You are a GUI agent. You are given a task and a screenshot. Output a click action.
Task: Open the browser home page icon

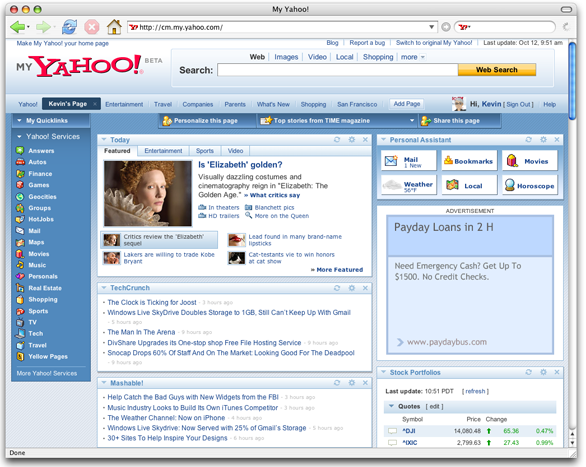coord(114,27)
